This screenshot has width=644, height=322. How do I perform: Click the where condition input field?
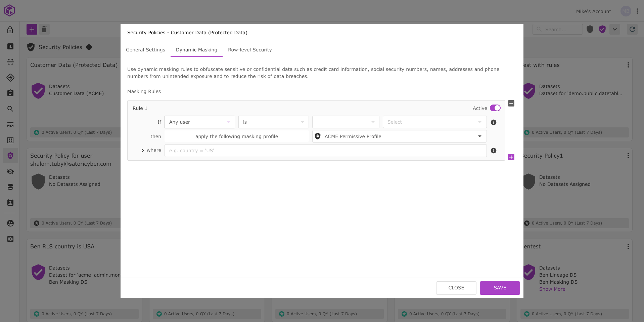tap(325, 151)
